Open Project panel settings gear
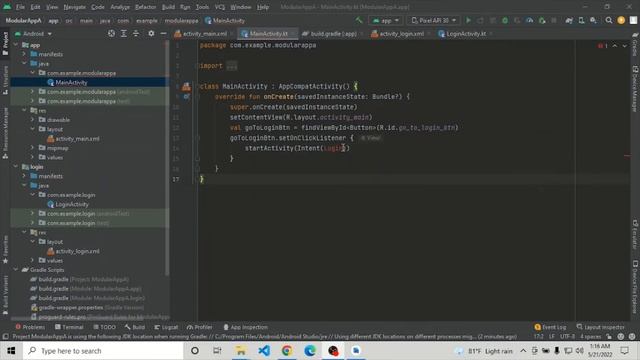Screen dimensions: 640x360 (x=151, y=33)
